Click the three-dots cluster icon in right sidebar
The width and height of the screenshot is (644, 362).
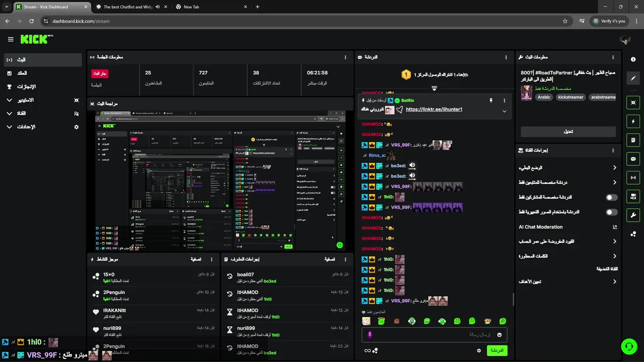[x=633, y=234]
